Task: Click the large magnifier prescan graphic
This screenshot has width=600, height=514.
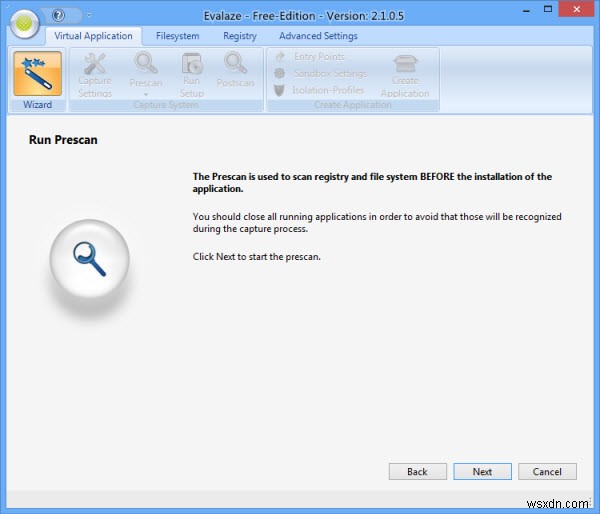Action: (x=90, y=259)
